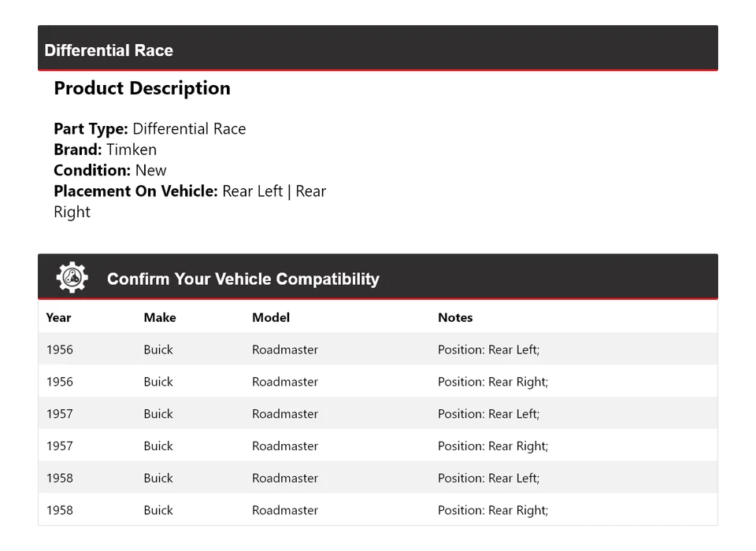The height and width of the screenshot is (551, 756).
Task: Click the Model column header
Action: [271, 318]
